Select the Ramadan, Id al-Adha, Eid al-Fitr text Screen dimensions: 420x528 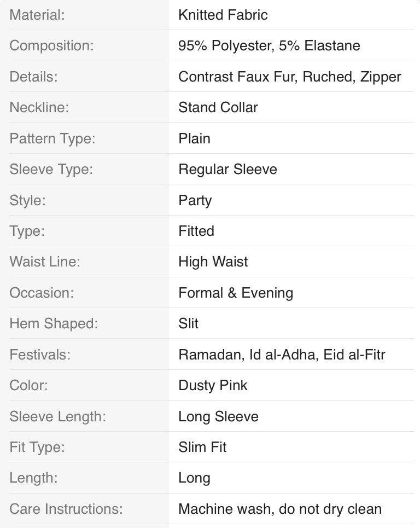[282, 355]
